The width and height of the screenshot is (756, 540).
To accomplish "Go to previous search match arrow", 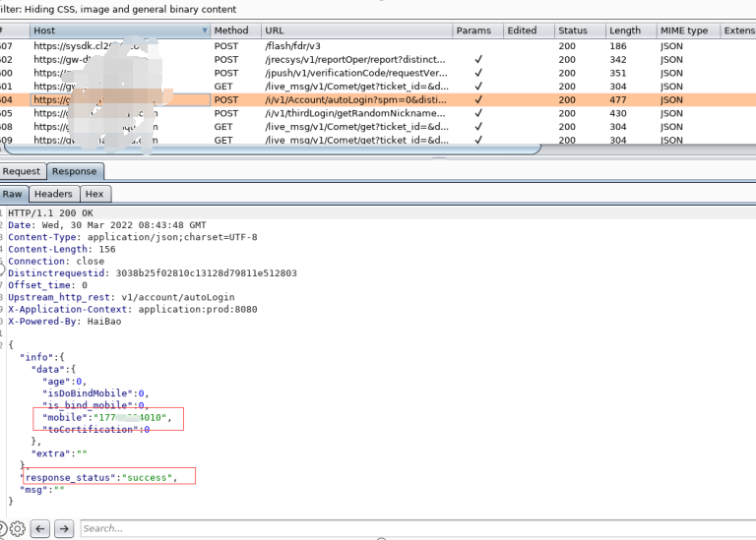I will click(40, 528).
